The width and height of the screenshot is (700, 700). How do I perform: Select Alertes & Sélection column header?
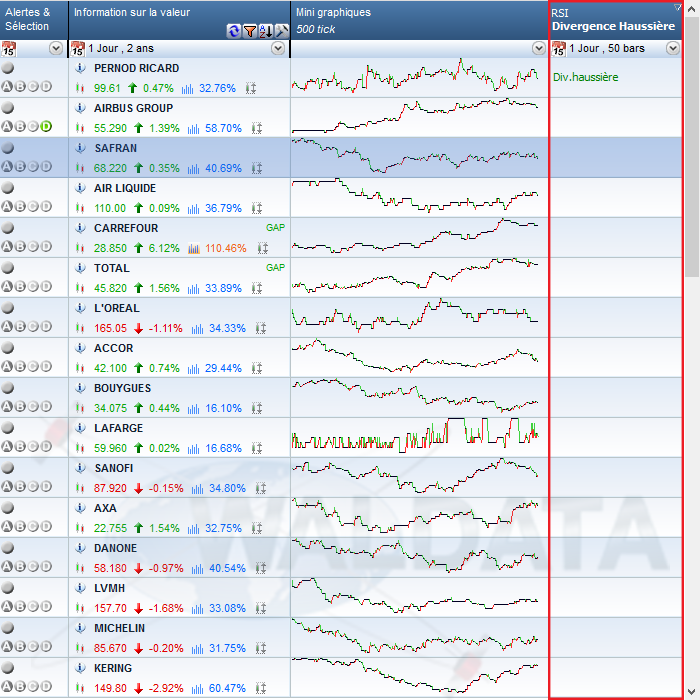click(34, 20)
